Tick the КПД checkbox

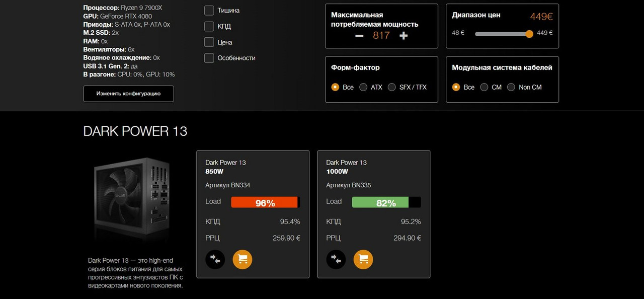coord(209,26)
